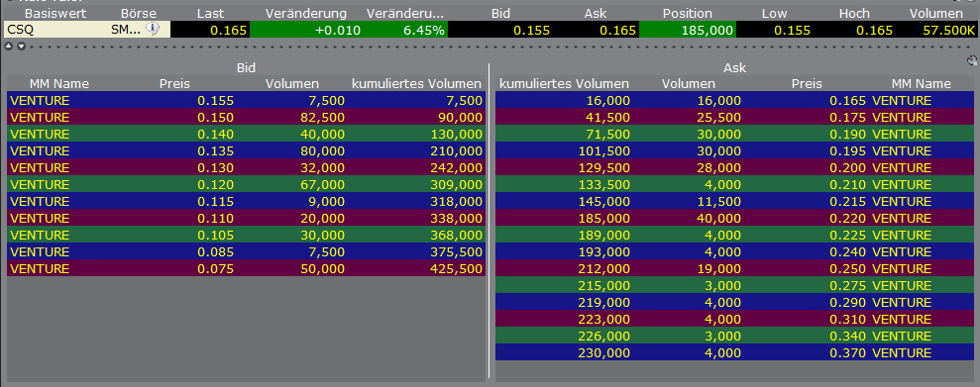Screen dimensions: 980x387
Task: Click the Ask MM Name column header
Action: coord(922,84)
